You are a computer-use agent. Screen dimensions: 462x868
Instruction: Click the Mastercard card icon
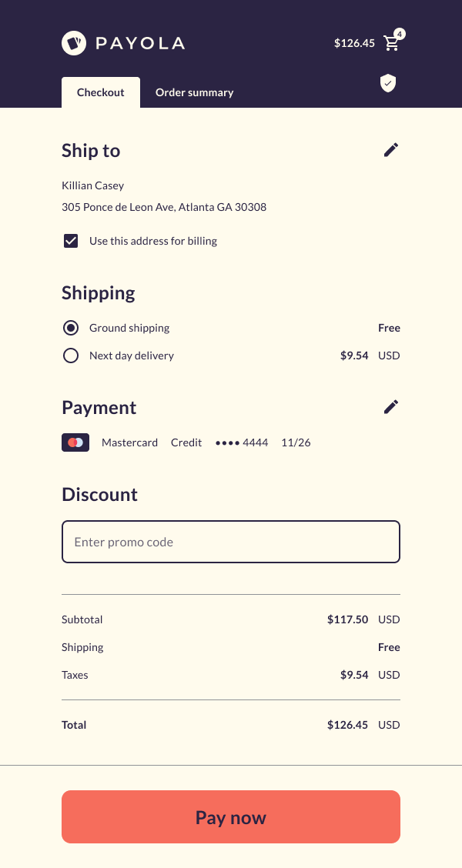(75, 442)
